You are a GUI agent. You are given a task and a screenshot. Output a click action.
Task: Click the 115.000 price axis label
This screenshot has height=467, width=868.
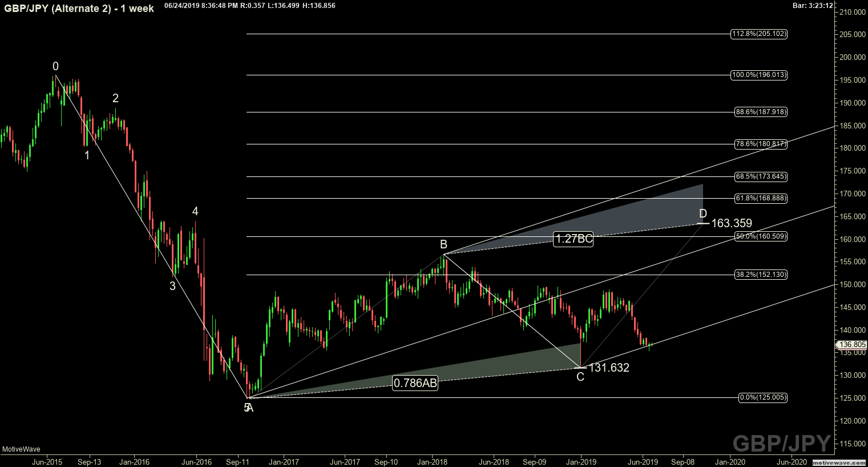tap(852, 444)
